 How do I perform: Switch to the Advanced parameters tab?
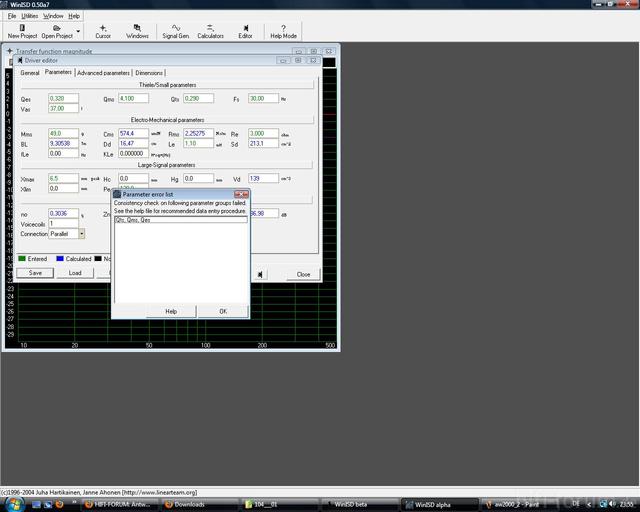(103, 73)
